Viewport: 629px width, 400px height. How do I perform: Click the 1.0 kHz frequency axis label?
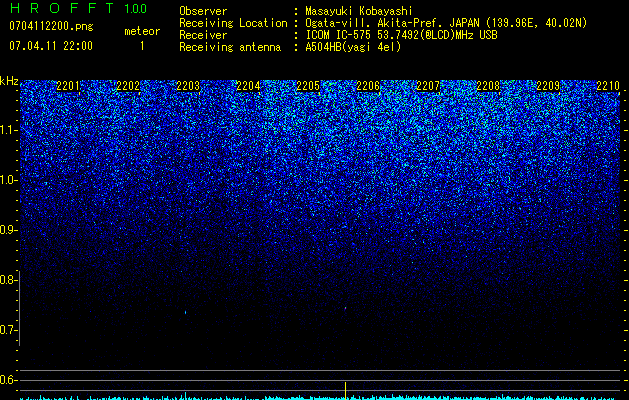tap(8, 180)
